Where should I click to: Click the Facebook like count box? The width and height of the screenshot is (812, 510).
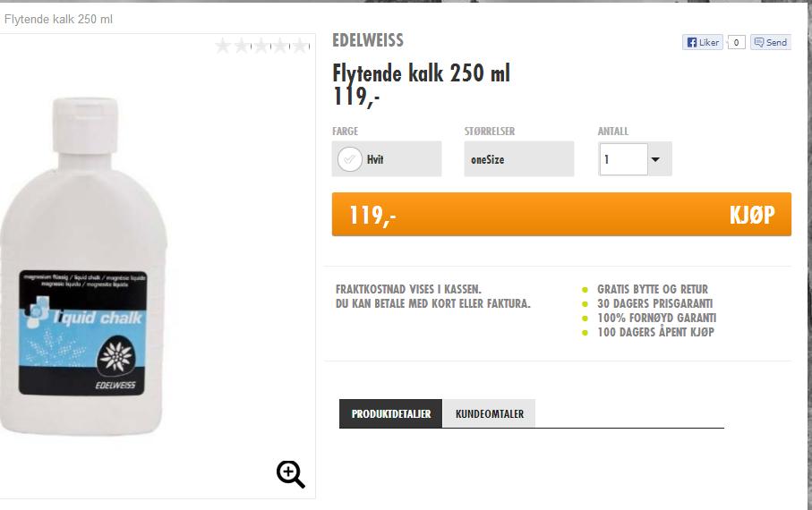click(x=736, y=42)
